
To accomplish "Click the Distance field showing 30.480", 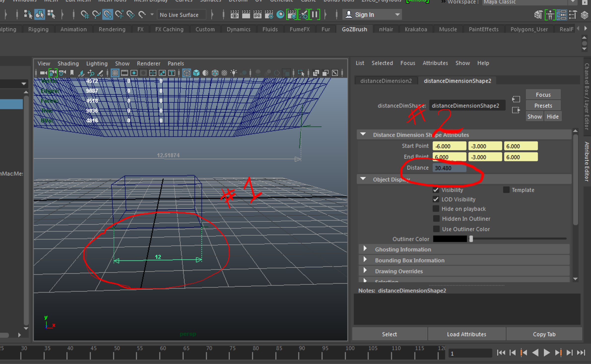I will coord(449,168).
